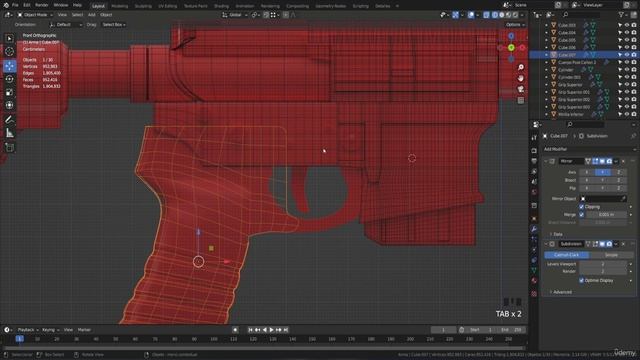Expand the Subdivision Advanced subpanel
The width and height of the screenshot is (640, 360).
coord(561,292)
